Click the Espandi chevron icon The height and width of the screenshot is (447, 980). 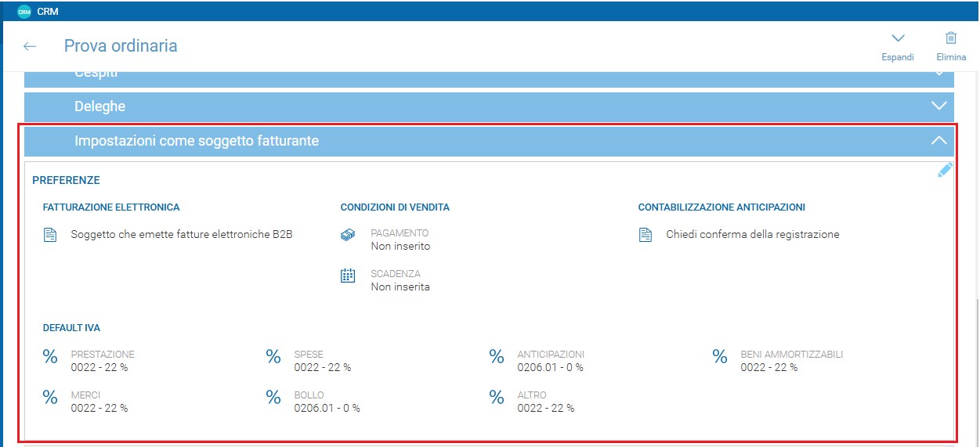point(898,38)
